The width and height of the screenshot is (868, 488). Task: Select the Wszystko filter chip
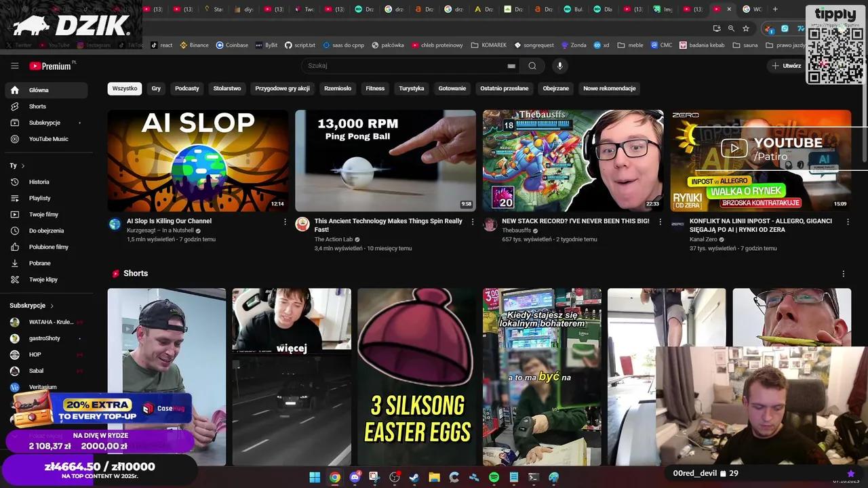[x=125, y=89]
